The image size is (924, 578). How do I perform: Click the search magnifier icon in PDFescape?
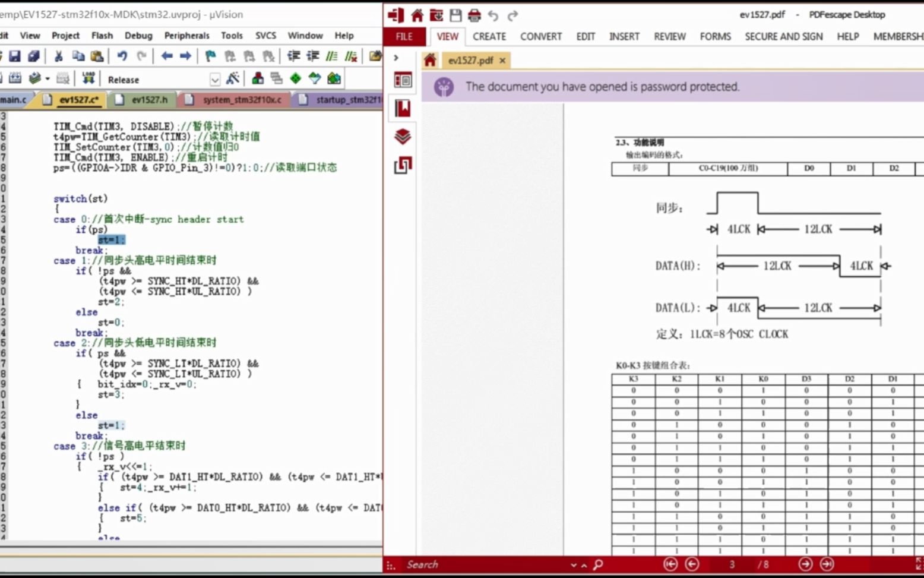[x=598, y=564]
